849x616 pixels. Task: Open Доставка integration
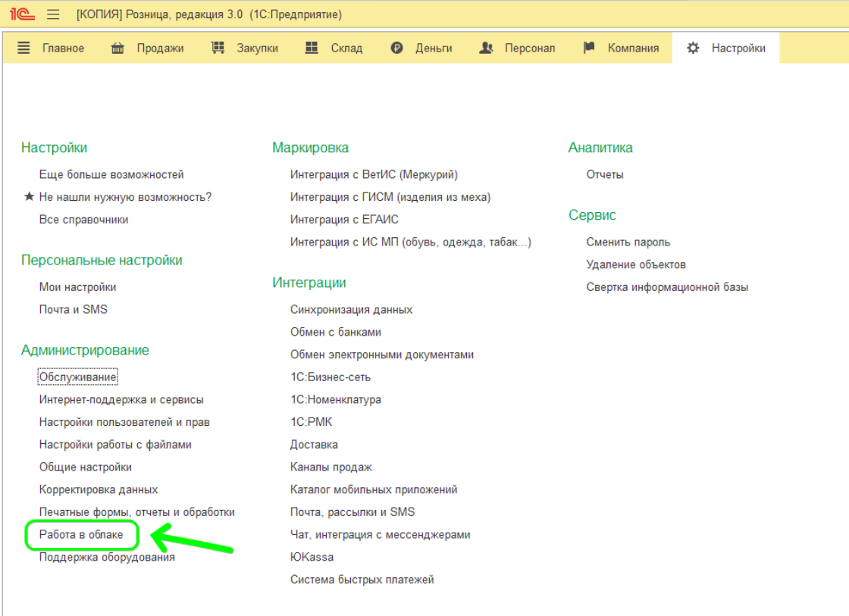314,445
